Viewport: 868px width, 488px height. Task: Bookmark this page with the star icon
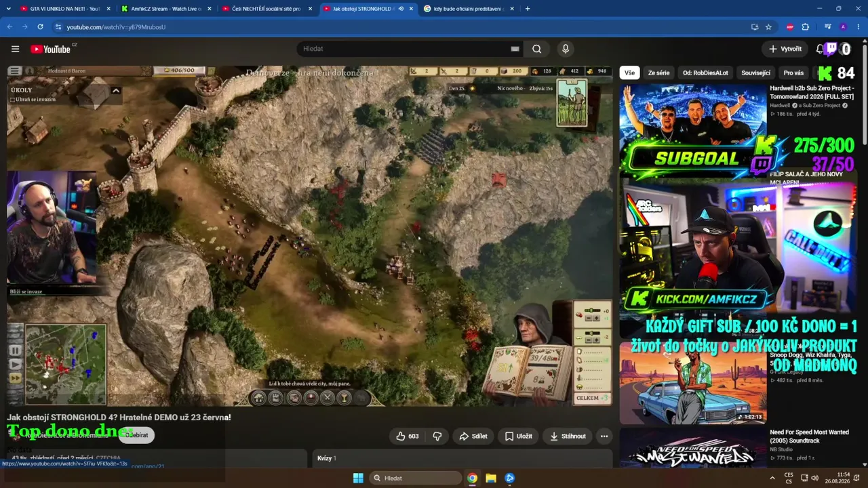click(768, 27)
